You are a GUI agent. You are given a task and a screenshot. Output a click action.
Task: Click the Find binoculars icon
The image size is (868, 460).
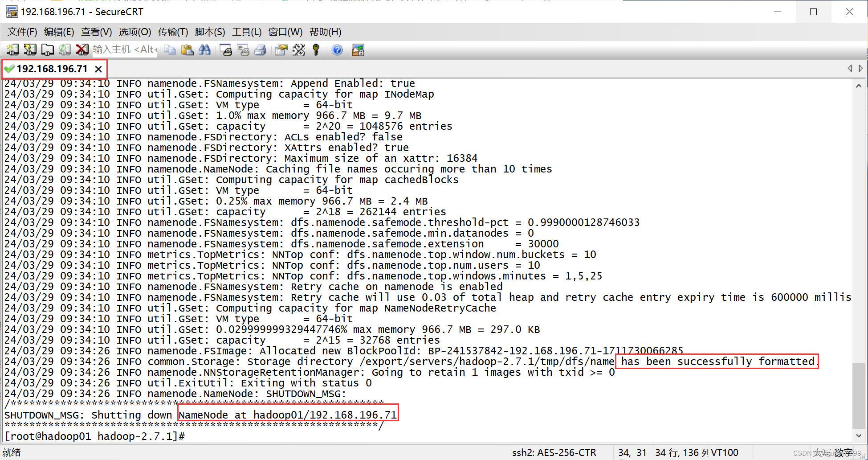pyautogui.click(x=204, y=49)
